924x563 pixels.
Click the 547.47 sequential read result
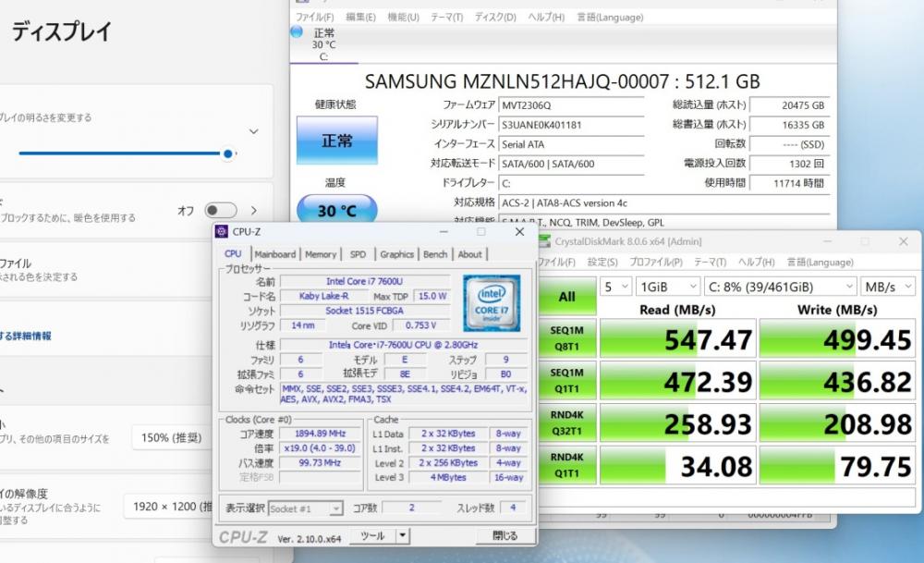[x=677, y=339]
